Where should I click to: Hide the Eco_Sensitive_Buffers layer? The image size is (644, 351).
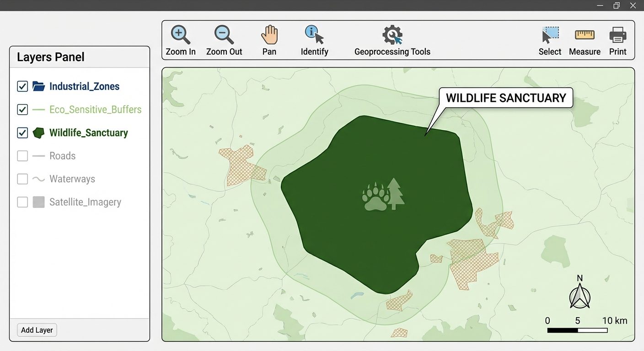(x=22, y=109)
